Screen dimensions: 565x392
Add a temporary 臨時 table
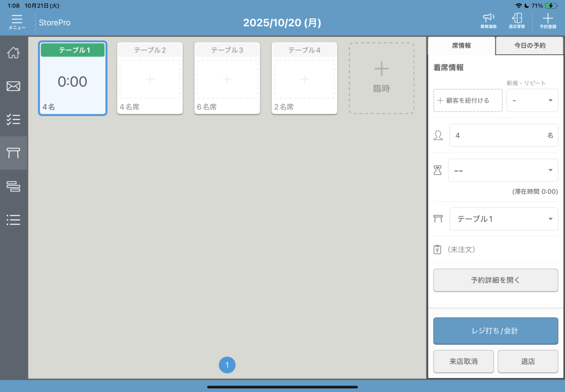(382, 78)
